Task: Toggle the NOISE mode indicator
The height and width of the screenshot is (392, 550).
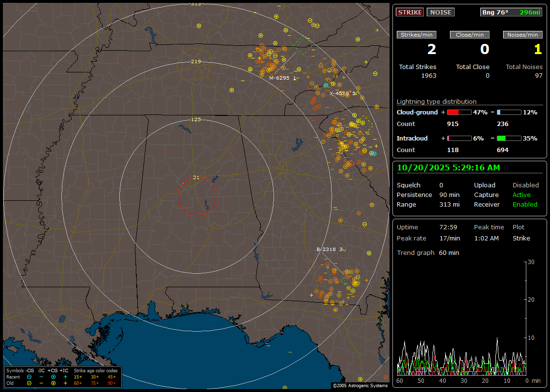Action: click(x=440, y=12)
